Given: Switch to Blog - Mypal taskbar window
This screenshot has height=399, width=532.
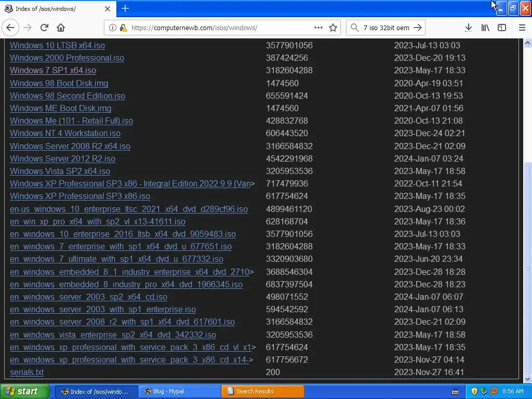Looking at the screenshot, I should pyautogui.click(x=179, y=392).
